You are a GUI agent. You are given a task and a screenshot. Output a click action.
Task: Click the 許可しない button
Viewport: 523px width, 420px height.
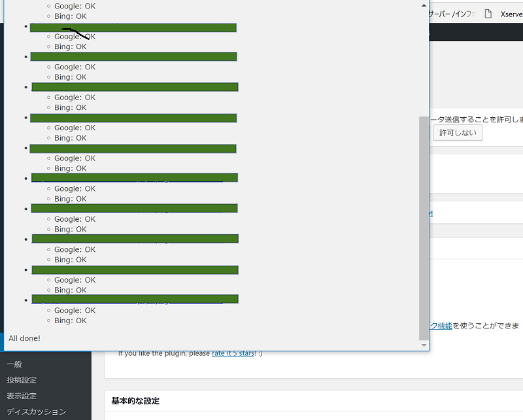pos(458,133)
